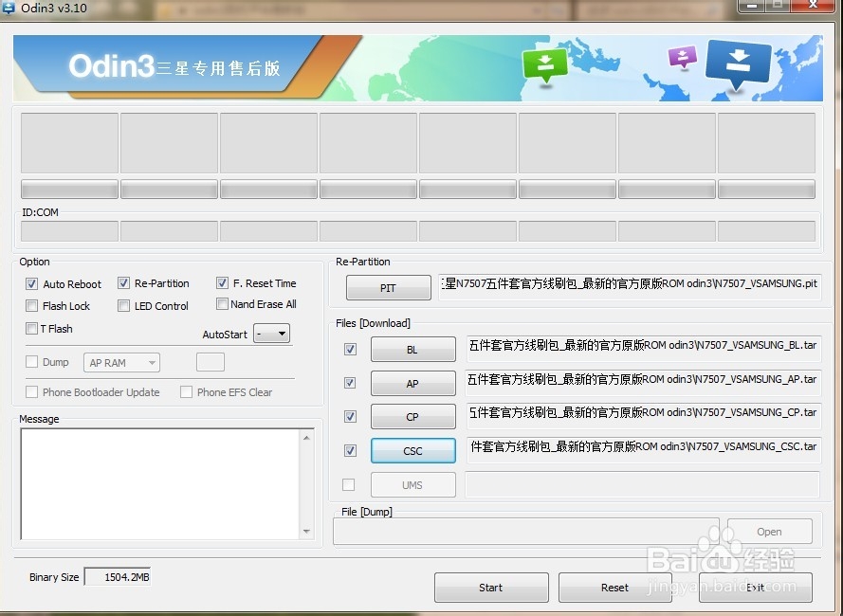Click the CSC tar file path field
The width and height of the screenshot is (843, 616).
tap(644, 450)
